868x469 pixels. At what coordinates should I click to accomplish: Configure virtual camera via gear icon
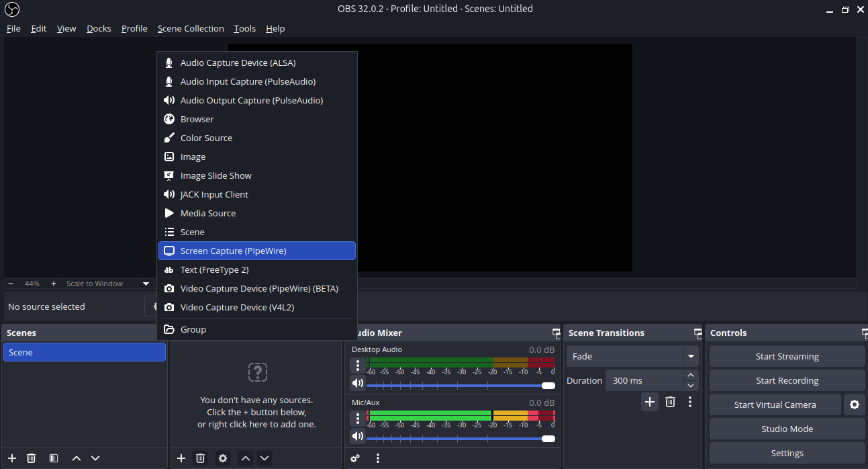pos(854,404)
